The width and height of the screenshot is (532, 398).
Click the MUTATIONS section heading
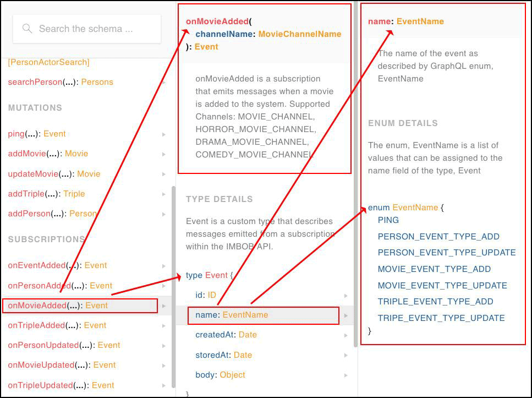pos(35,108)
